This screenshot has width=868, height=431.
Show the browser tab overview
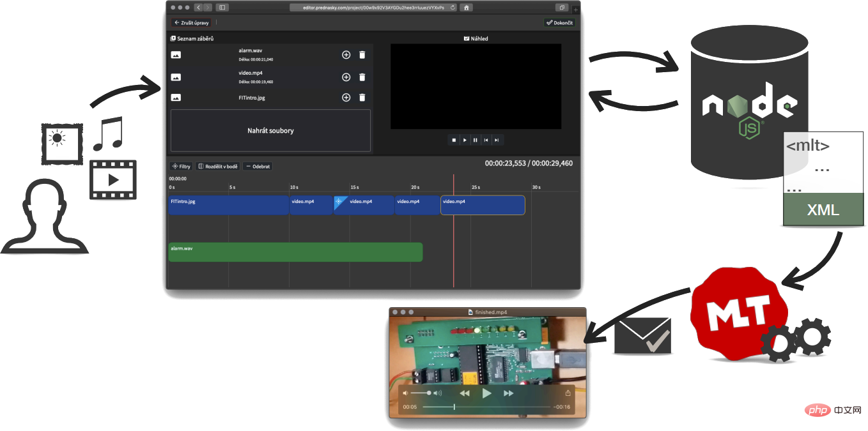(562, 8)
